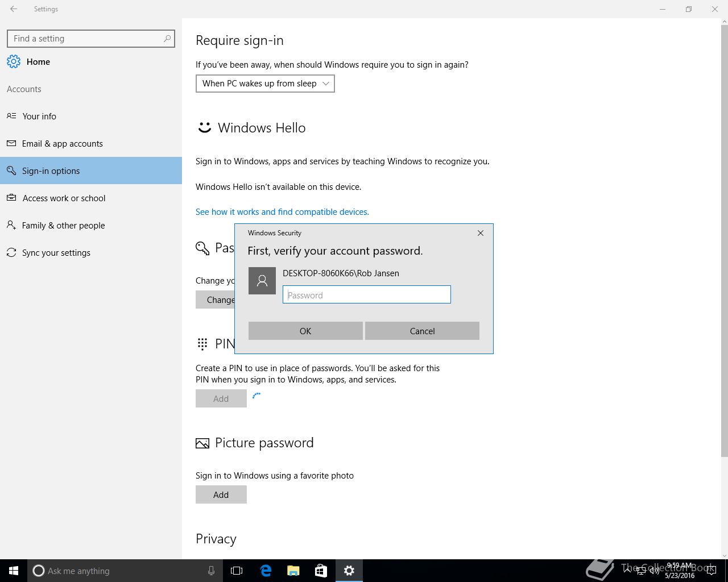Viewport: 728px width, 582px height.
Task: Open the compatible devices help link
Action: 282,211
